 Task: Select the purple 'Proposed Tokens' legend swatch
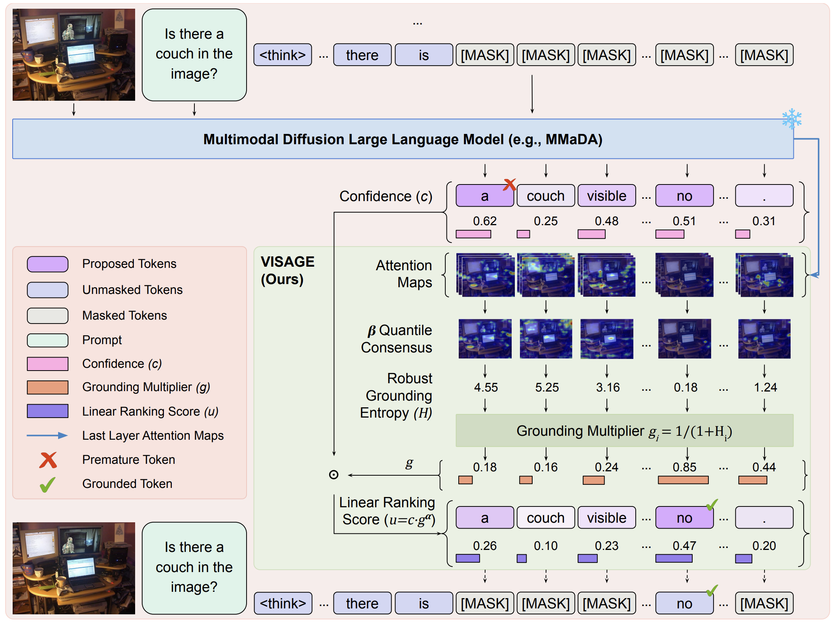tap(47, 264)
